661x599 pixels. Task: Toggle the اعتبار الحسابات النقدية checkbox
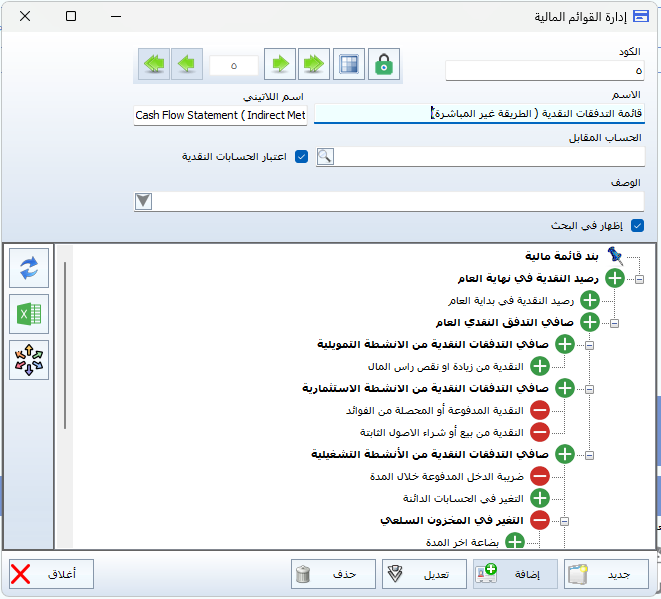pyautogui.click(x=301, y=157)
